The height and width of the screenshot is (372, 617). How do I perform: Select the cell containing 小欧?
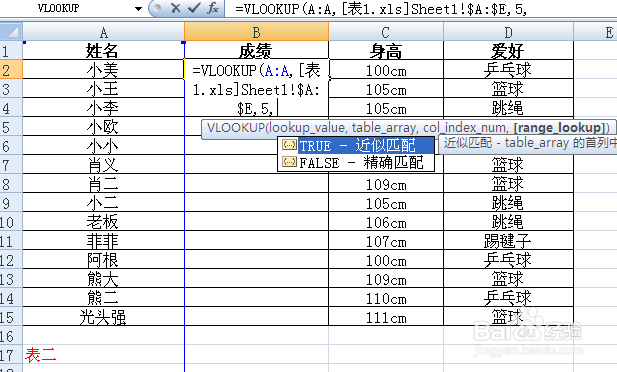(x=103, y=127)
